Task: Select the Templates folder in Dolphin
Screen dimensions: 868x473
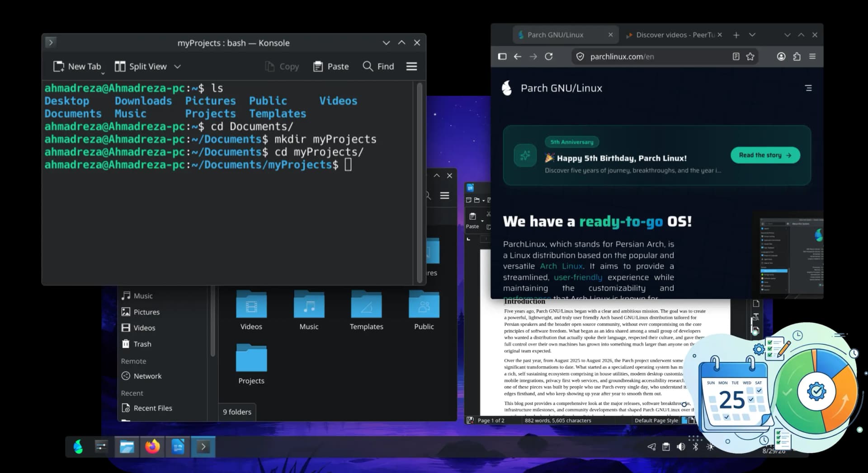Action: 366,310
